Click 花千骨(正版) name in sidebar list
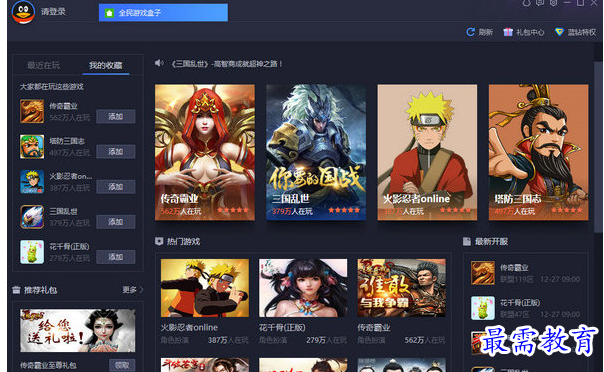Screen dimensions: 604x372 tap(69, 246)
